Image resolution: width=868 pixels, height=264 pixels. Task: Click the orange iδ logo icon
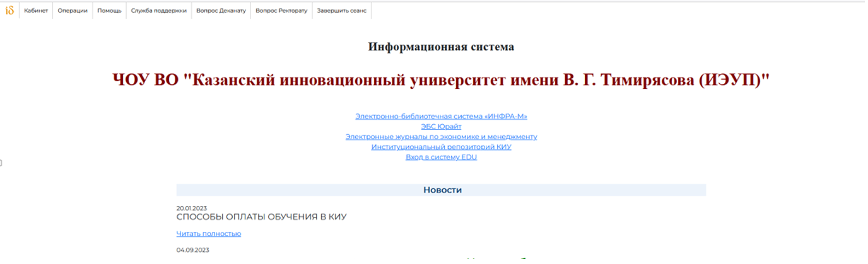(9, 11)
